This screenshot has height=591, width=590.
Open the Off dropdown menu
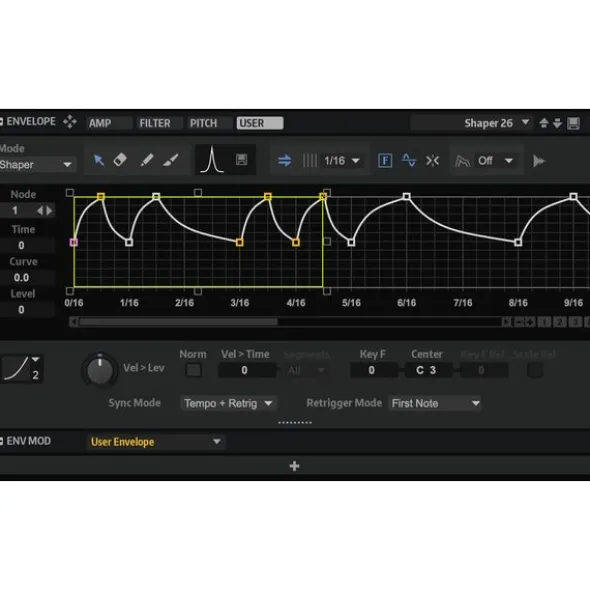pyautogui.click(x=495, y=161)
